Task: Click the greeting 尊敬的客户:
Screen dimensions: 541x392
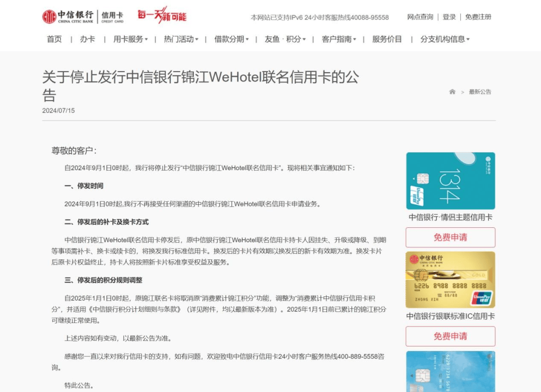Action: tap(74, 151)
